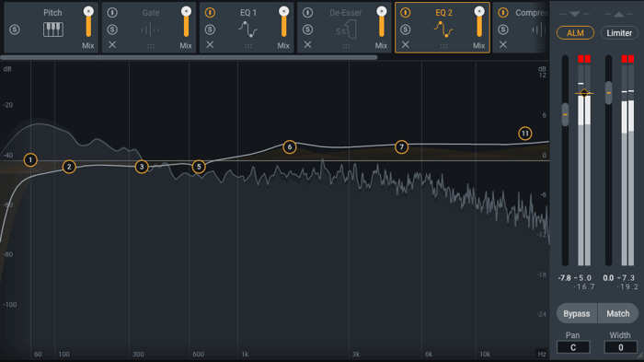Toggle the Compressor power button
The height and width of the screenshot is (362, 644).
coord(503,13)
